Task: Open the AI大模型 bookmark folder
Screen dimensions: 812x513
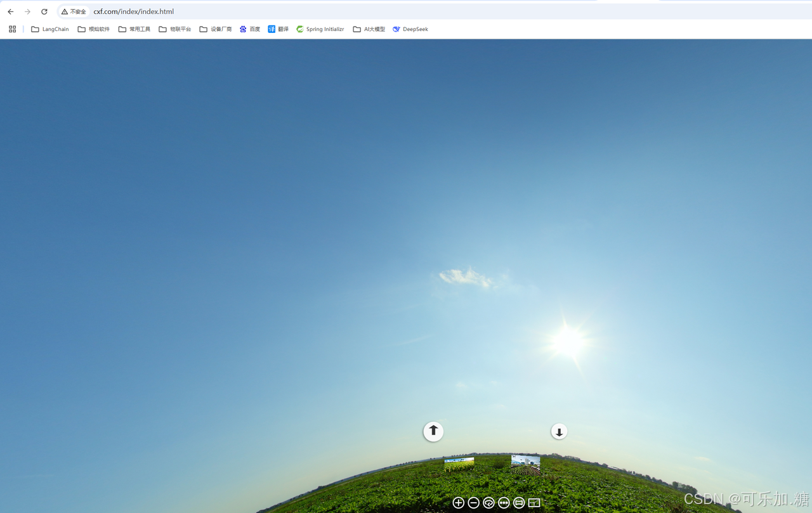Action: click(369, 29)
